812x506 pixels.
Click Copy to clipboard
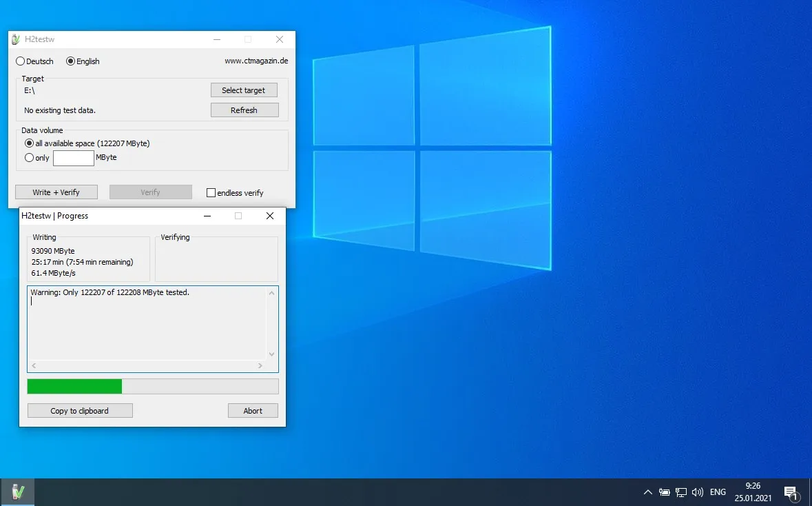(80, 411)
